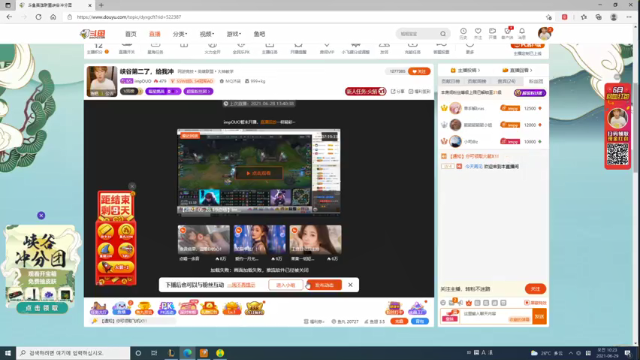Click the gold trophy gift icon
The image size is (640, 360).
[x=144, y=308]
